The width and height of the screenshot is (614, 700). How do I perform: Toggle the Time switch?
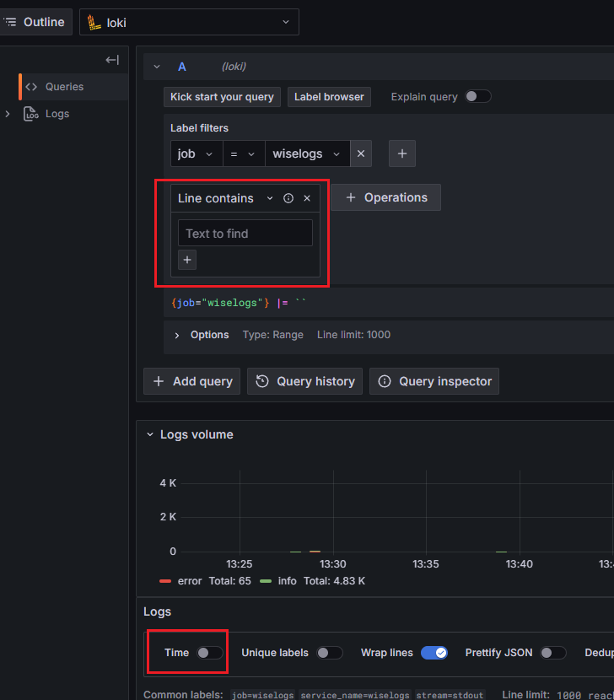[210, 653]
